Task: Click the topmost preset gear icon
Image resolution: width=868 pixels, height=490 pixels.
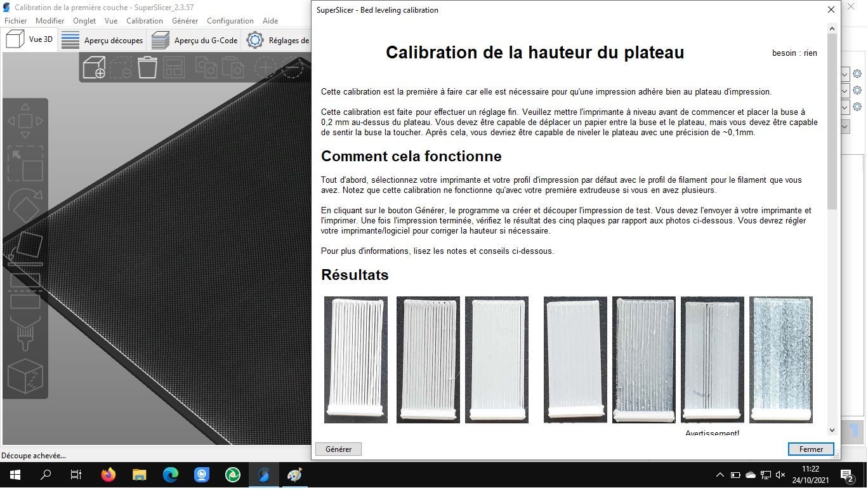Action: [857, 74]
